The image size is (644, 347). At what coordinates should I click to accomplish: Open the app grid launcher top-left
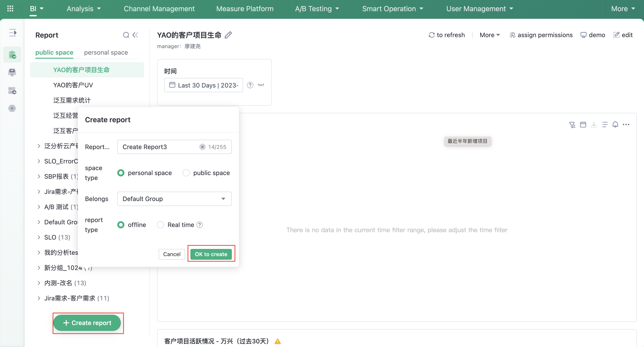tap(10, 8)
